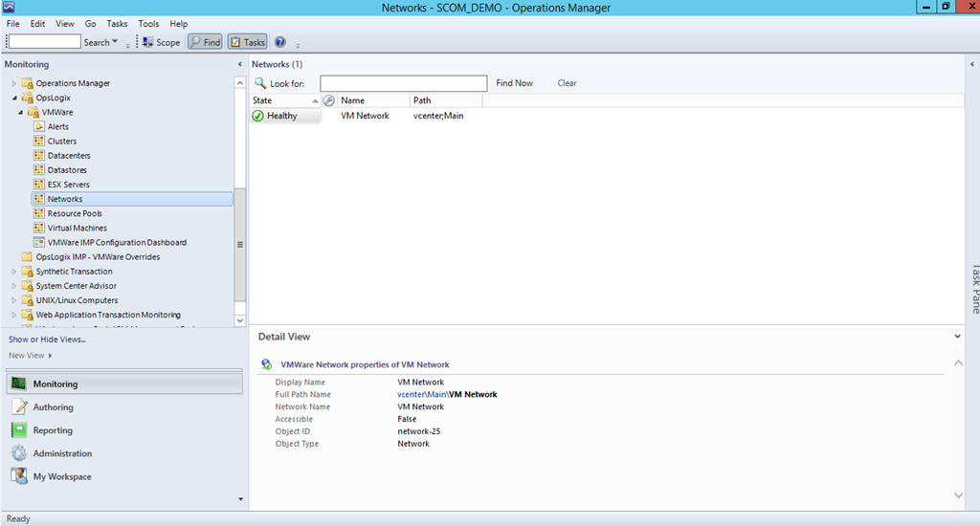The image size is (980, 526).
Task: Click the Authoring workspace icon
Action: pos(19,407)
